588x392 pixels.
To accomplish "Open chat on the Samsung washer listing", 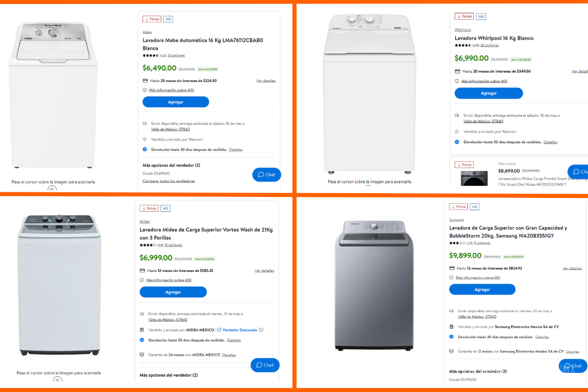I will coord(573,366).
